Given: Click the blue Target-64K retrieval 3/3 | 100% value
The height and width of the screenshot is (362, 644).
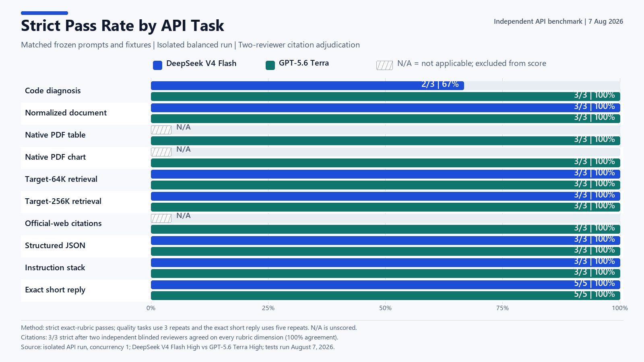Looking at the screenshot, I should pyautogui.click(x=594, y=173).
